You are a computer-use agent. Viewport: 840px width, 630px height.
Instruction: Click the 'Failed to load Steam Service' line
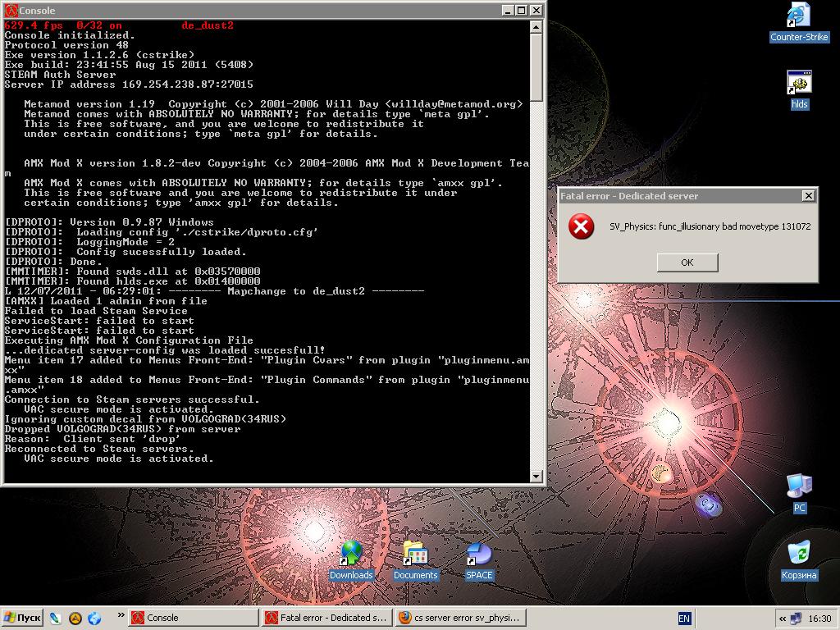pos(96,311)
